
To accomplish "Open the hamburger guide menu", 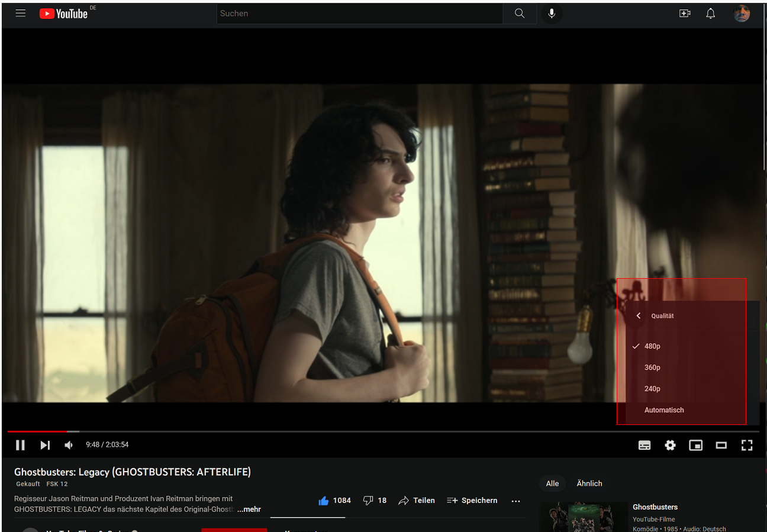I will (21, 13).
